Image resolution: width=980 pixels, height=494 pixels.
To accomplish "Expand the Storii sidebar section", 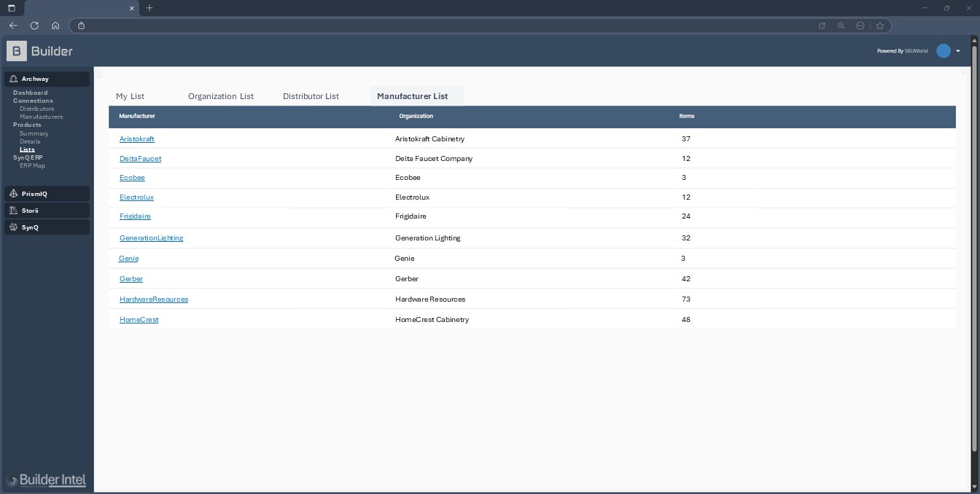I will coord(47,211).
